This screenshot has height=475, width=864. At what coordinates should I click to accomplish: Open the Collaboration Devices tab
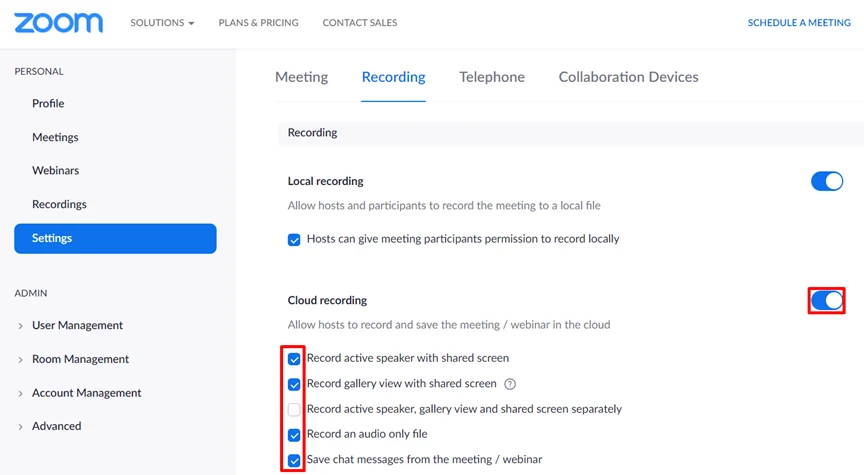(x=628, y=77)
